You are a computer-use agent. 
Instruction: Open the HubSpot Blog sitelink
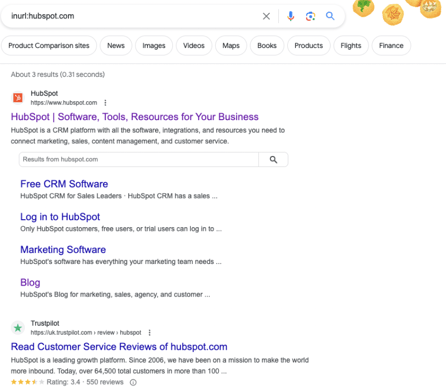[30, 283]
